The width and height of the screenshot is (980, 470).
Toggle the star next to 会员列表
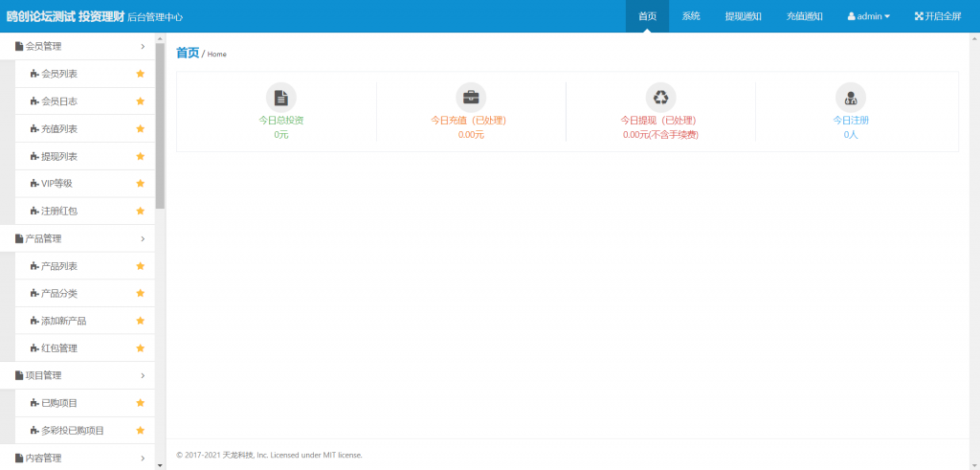(x=141, y=74)
